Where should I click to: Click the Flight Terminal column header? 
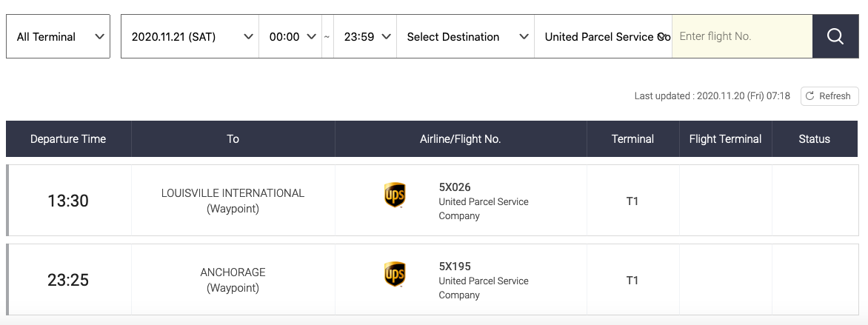[x=725, y=139]
